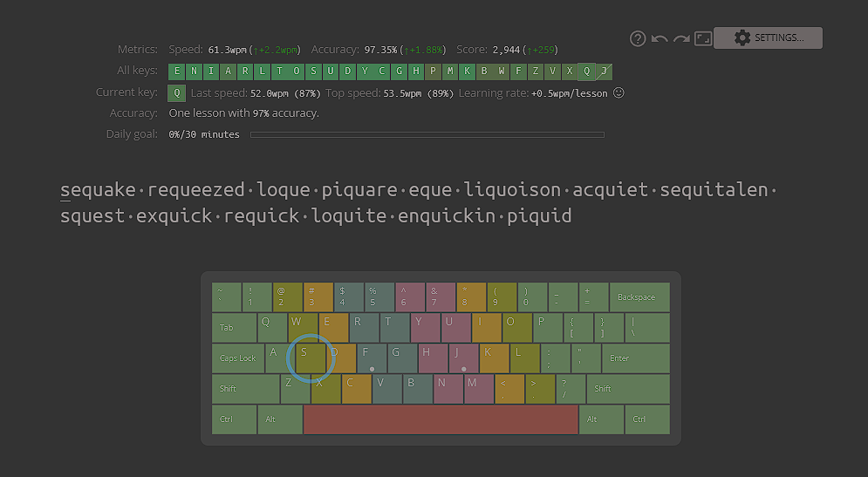Click the redo arrow icon
Screen dimensions: 868x477
pos(681,38)
